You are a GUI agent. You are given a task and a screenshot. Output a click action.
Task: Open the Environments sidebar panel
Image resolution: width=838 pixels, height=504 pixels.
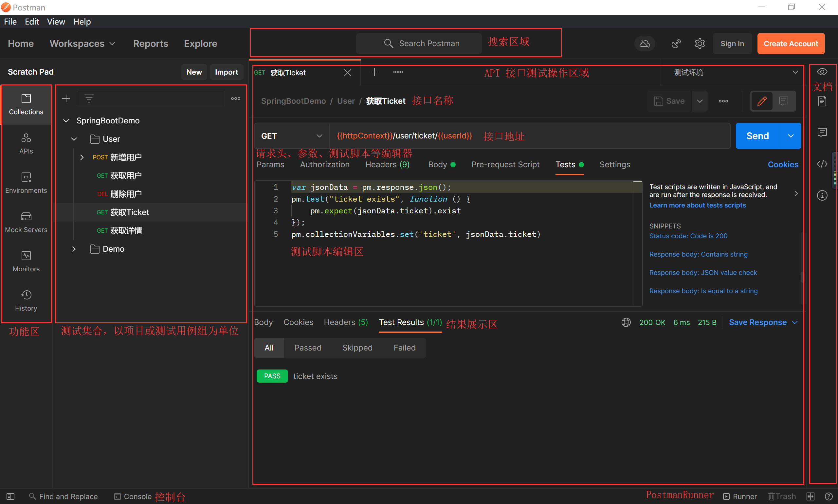pyautogui.click(x=26, y=183)
